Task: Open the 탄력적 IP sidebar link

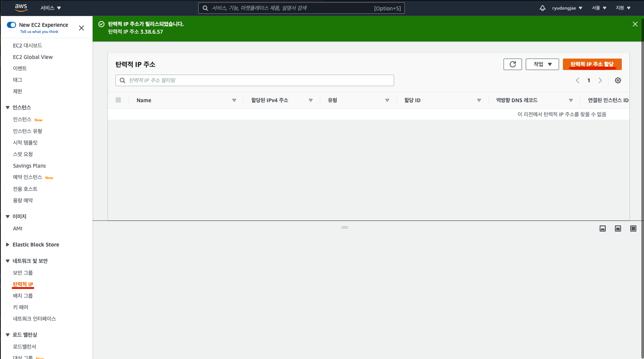Action: click(x=23, y=284)
